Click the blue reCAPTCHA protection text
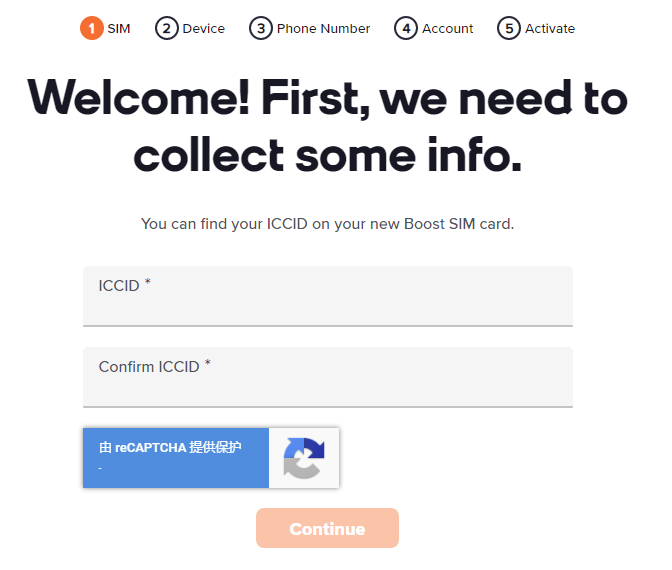Viewport: 672px width, 570px height. point(171,447)
